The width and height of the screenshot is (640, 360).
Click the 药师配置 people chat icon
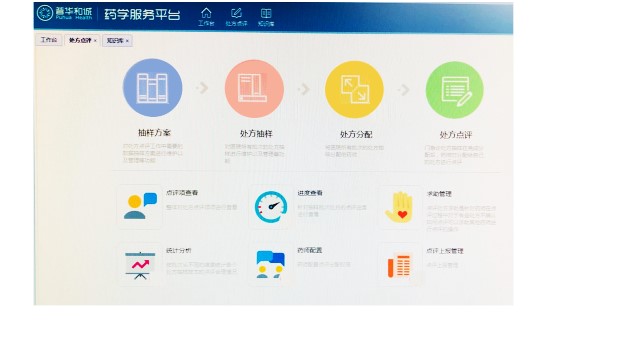click(270, 265)
